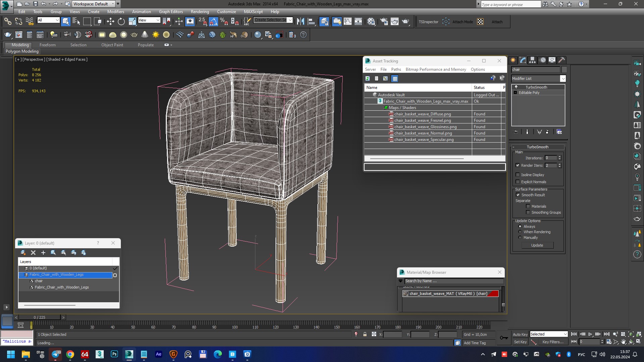Click the Update button in TurboSmooth
This screenshot has height=362, width=644.
click(x=537, y=245)
